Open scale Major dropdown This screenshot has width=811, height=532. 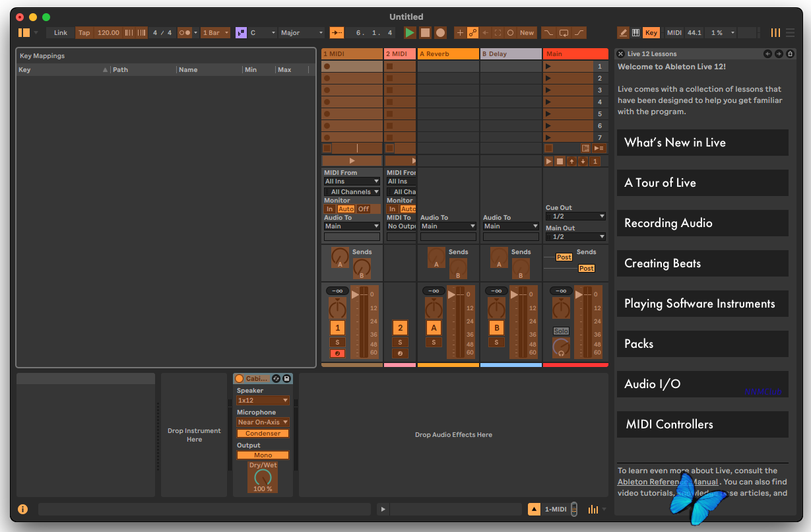click(x=302, y=32)
